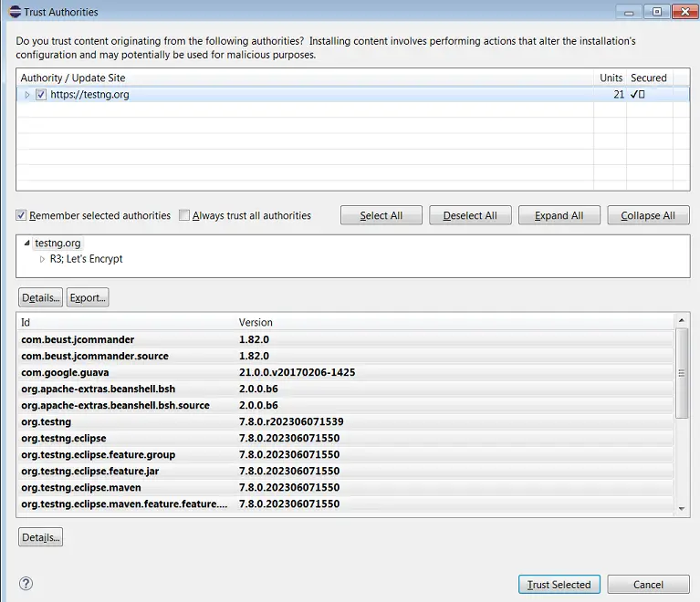
Task: Click the Id column header
Action: click(126, 322)
